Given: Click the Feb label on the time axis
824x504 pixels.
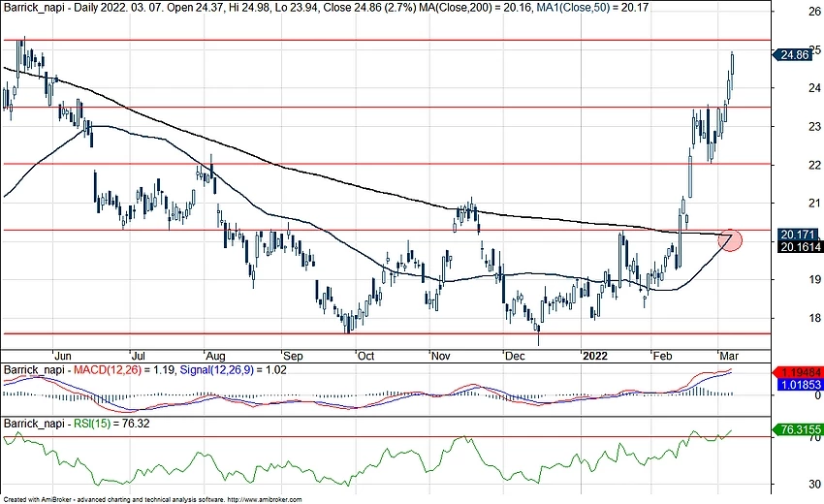Looking at the screenshot, I should [662, 356].
